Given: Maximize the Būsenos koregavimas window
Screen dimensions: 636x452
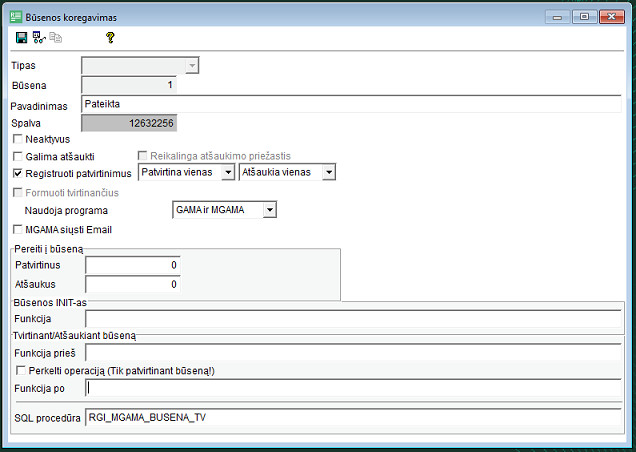Looking at the screenshot, I should tap(583, 16).
